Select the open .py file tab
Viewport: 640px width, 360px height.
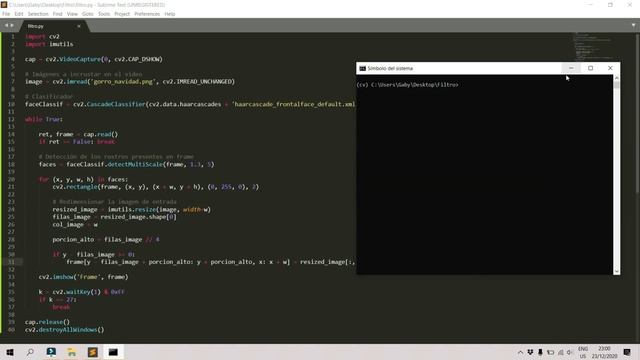(x=53, y=26)
